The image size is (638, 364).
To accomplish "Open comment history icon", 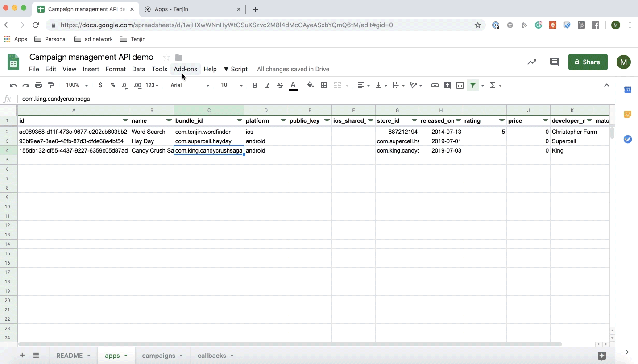I will pos(554,62).
